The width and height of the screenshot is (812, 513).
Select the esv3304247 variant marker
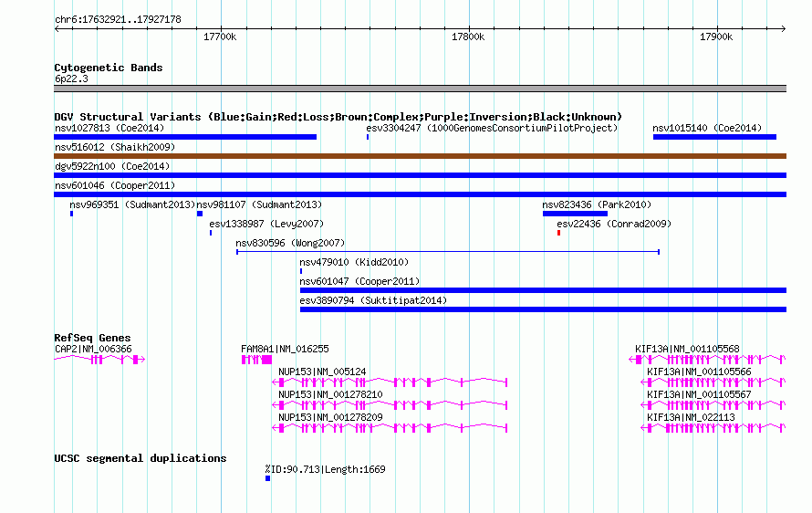click(x=368, y=137)
